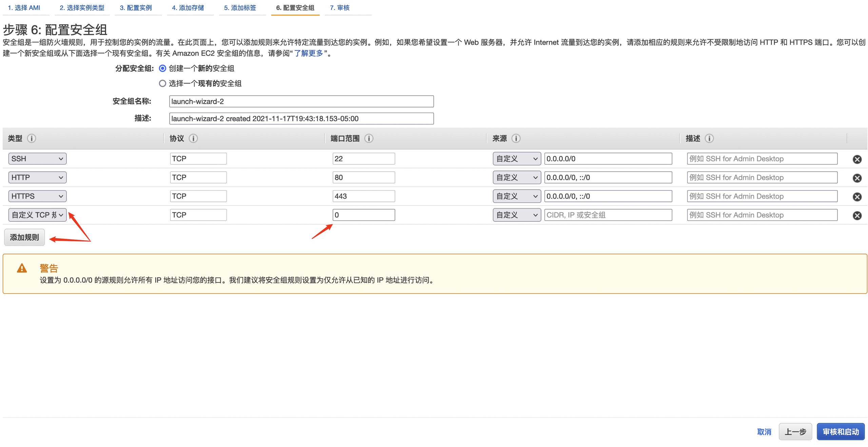868x447 pixels.
Task: Remove the custom TCP rule row
Action: point(857,215)
